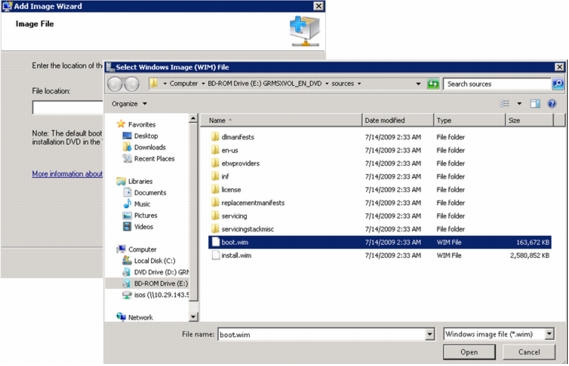
Task: Open the File name dropdown arrow
Action: click(x=430, y=334)
